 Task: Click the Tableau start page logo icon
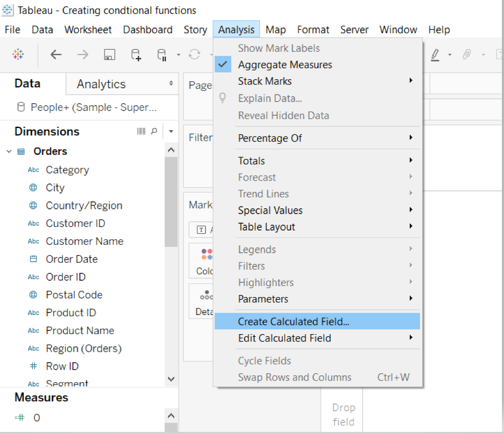pos(18,54)
